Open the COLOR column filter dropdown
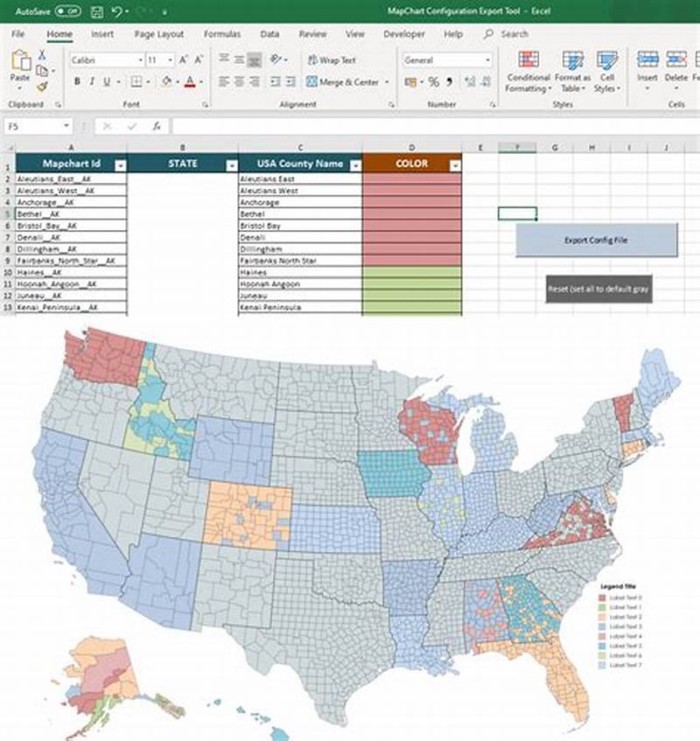 454,164
